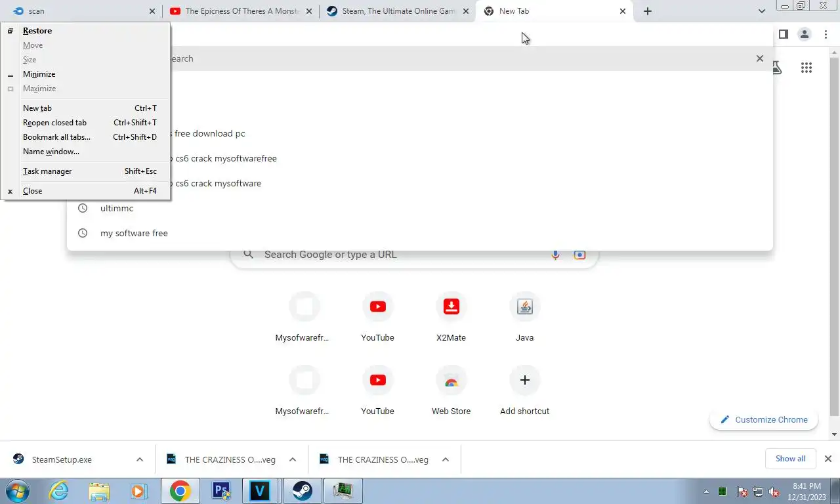Expand options for second THE CRAZINESS download

coord(446,459)
